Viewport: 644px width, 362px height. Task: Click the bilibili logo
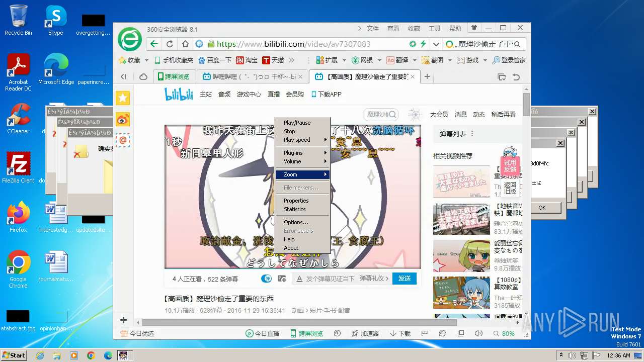[179, 94]
